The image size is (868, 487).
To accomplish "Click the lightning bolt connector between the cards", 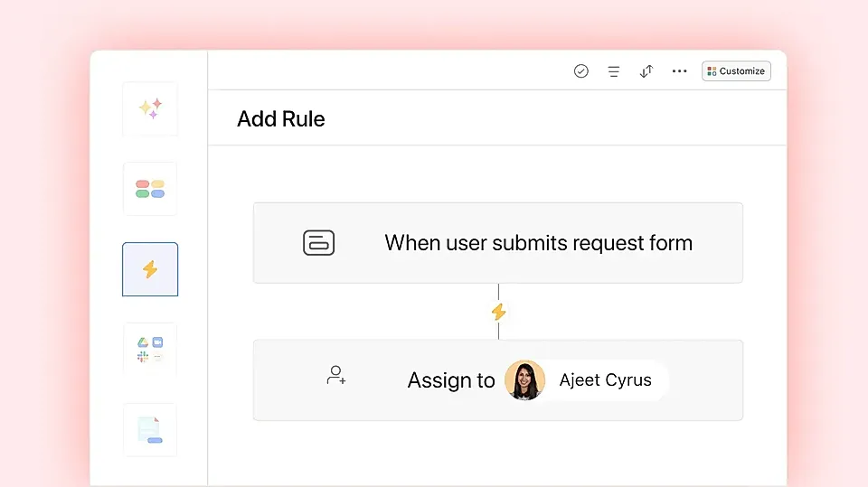I will pyautogui.click(x=499, y=312).
